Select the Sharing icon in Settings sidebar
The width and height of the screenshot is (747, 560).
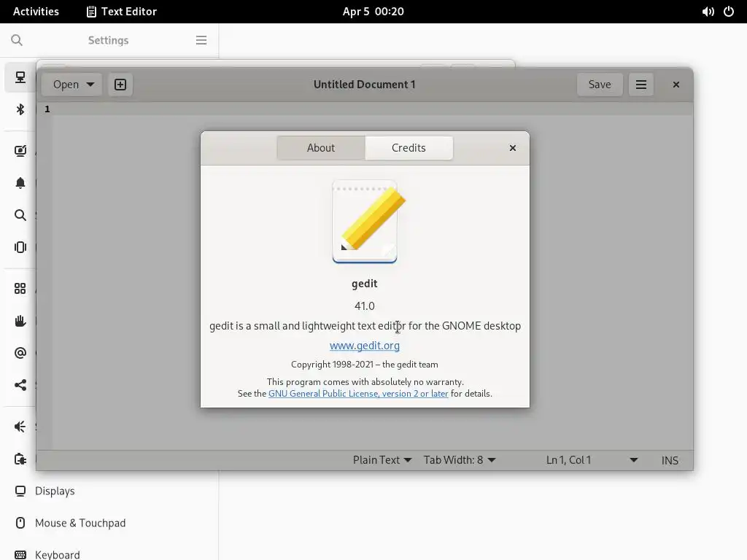click(x=20, y=385)
